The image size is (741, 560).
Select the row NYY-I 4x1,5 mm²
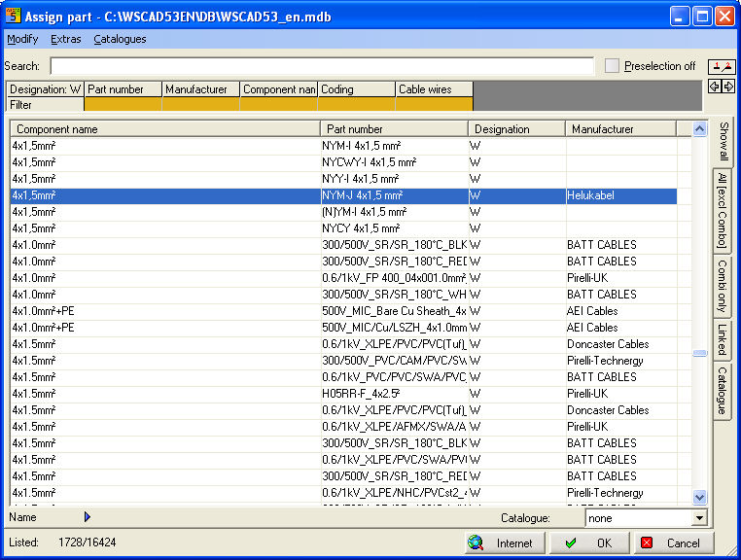coord(343,179)
